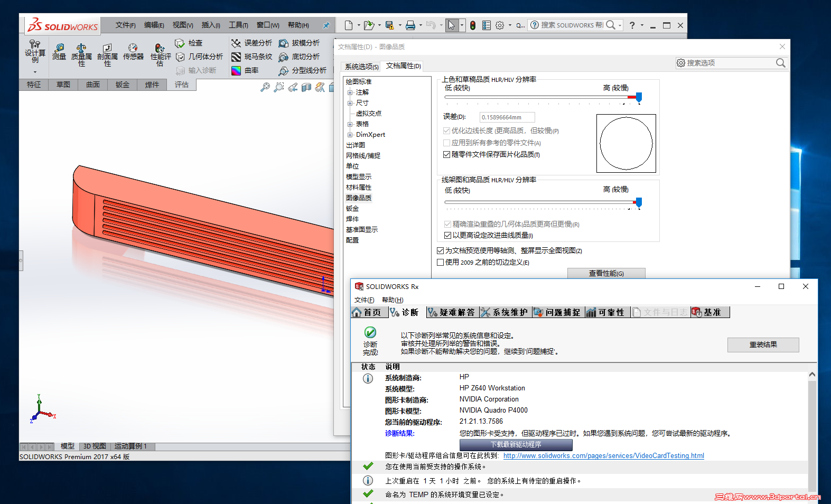This screenshot has width=831, height=504.
Task: Click the 下载最新驱动程序 button
Action: pos(516,445)
